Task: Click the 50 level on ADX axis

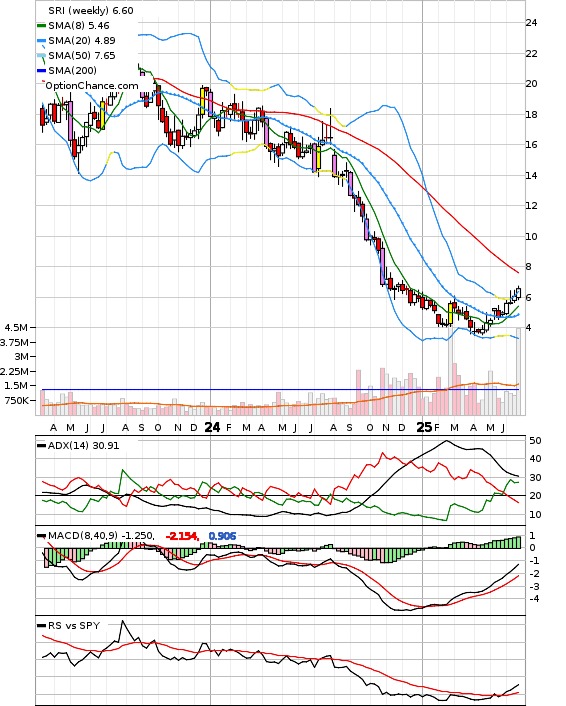Action: [535, 441]
